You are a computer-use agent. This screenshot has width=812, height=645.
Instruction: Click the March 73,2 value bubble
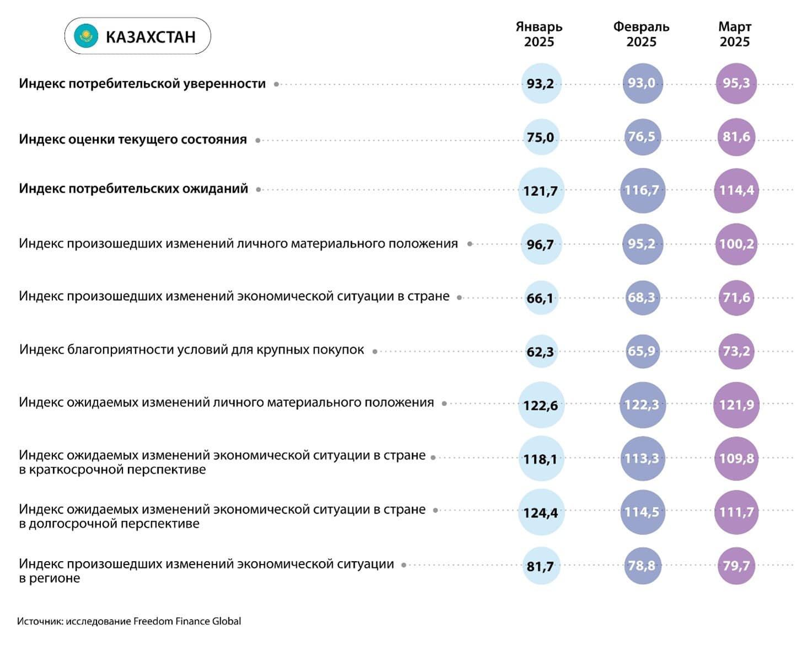point(736,351)
